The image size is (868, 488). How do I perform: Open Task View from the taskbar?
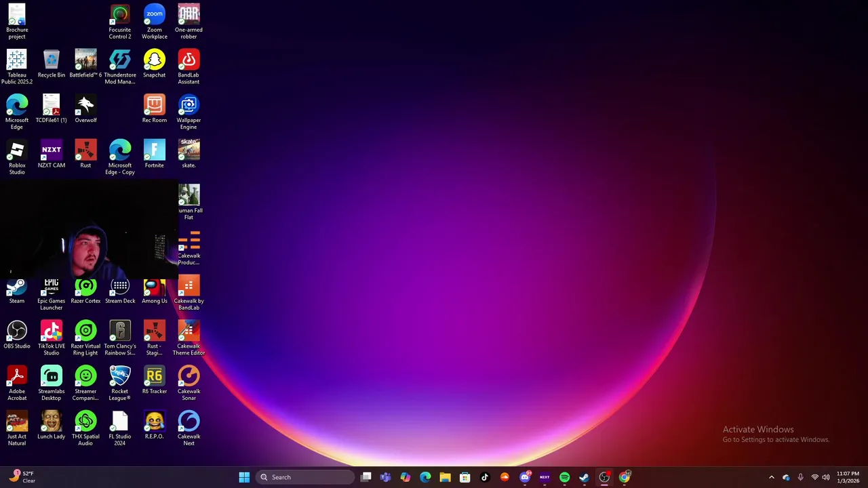point(366,477)
